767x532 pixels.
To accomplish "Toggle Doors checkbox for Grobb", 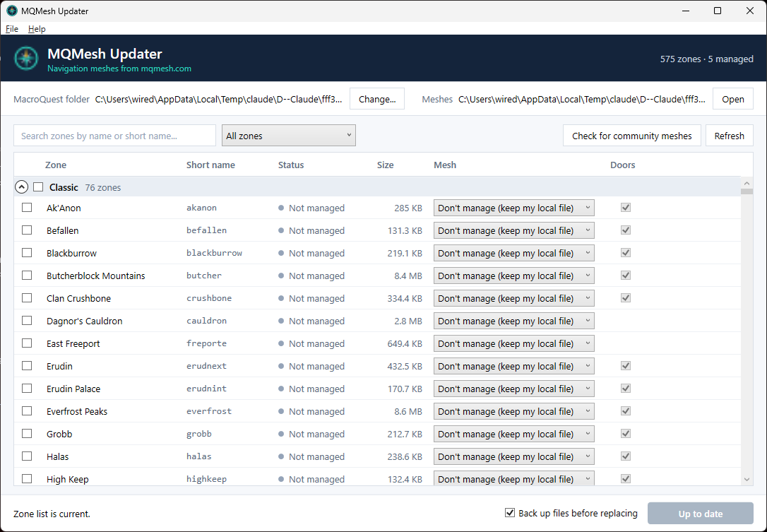I will point(626,434).
